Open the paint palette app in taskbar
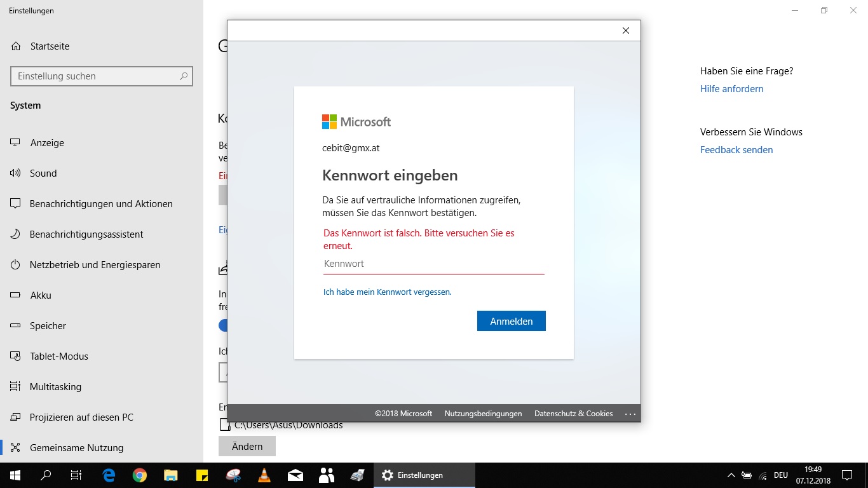This screenshot has height=488, width=868. [x=233, y=475]
